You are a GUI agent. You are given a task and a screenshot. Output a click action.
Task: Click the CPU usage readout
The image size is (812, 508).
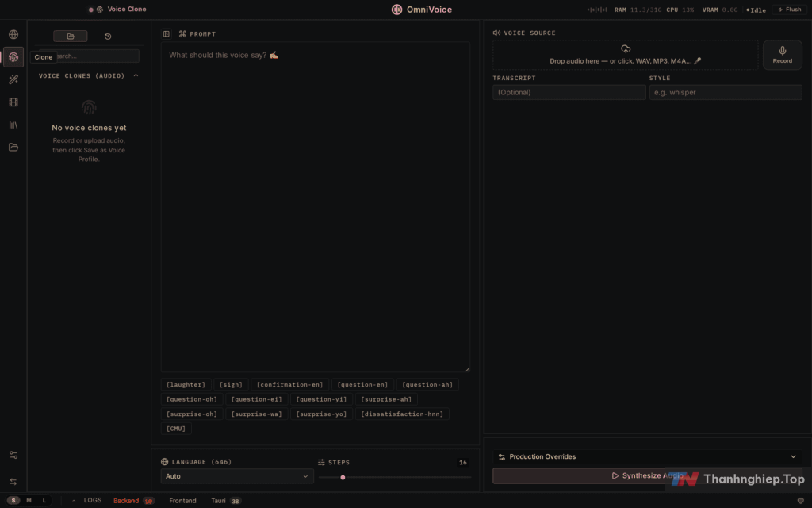click(680, 10)
